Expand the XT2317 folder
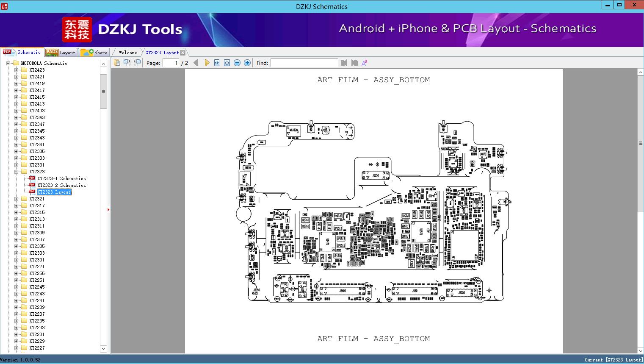The width and height of the screenshot is (644, 364). coord(17,206)
